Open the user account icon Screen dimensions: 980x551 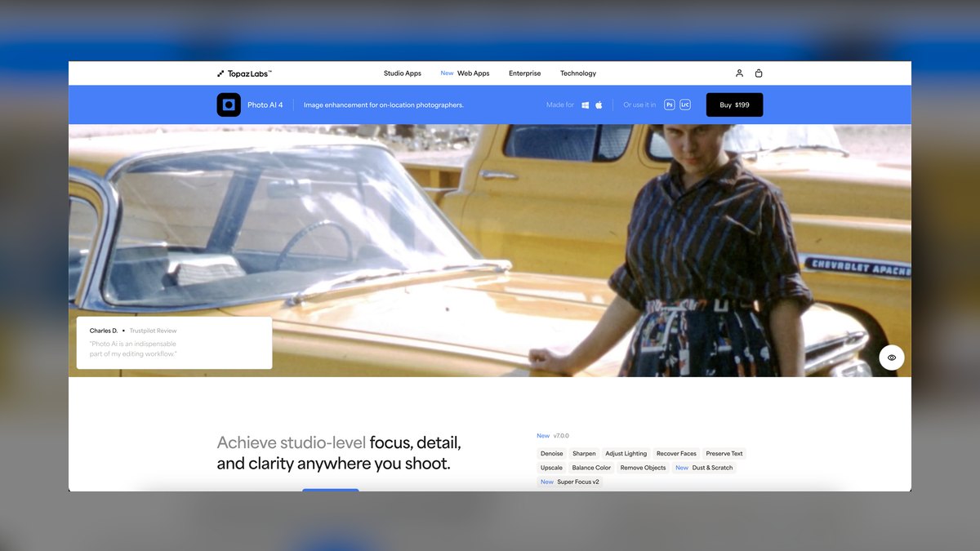click(739, 73)
